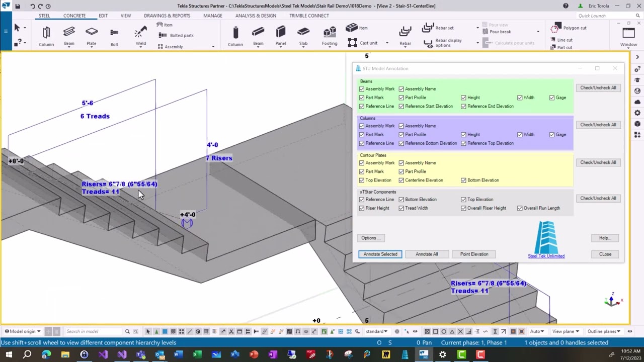The height and width of the screenshot is (362, 644).
Task: Toggle Contour Plates Bottom Elevation checkbox
Action: [x=463, y=180]
